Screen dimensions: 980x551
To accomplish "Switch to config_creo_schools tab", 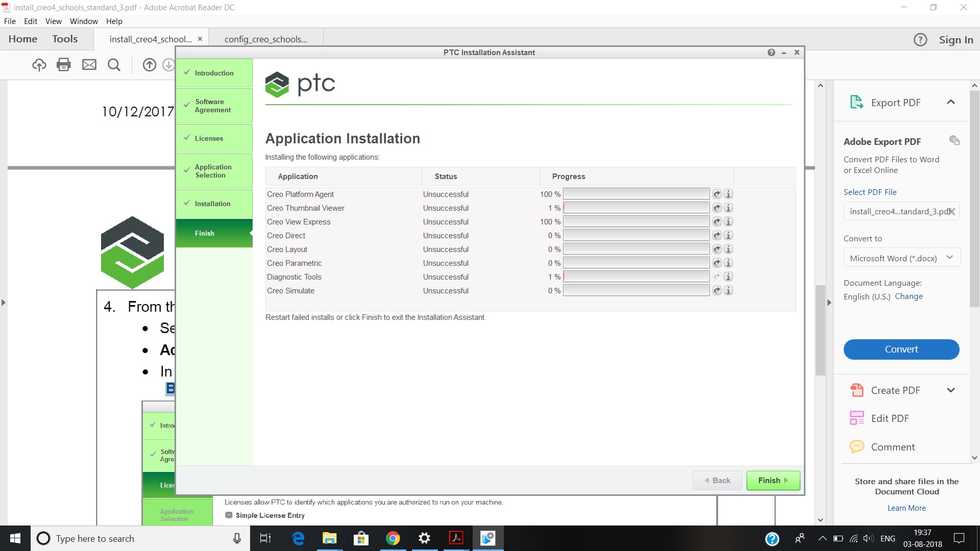I will [266, 39].
